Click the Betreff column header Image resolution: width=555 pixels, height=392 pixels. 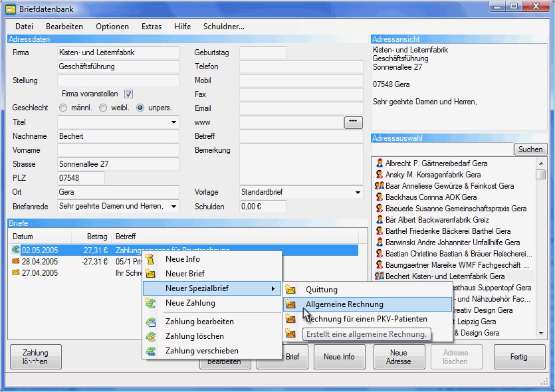235,237
